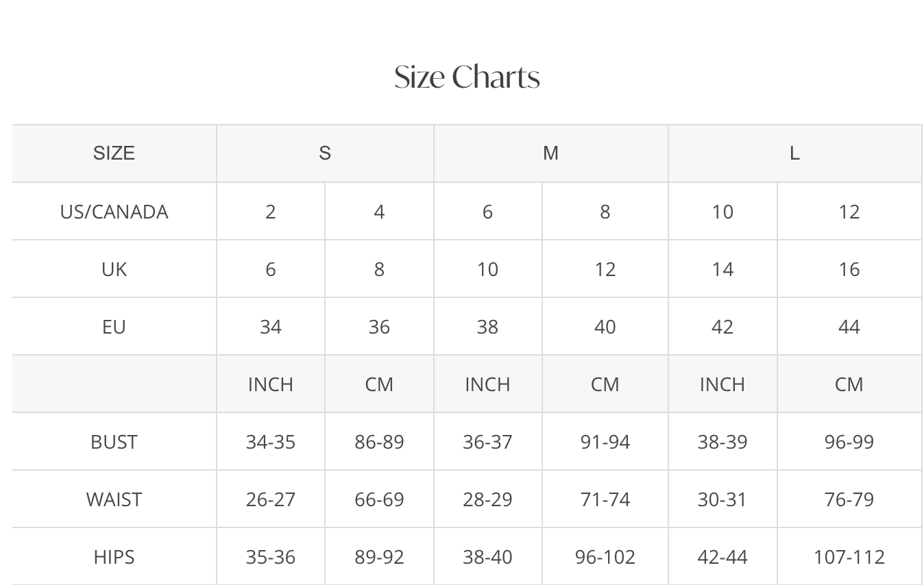Select the bust 34-35 inch cell
The image size is (924, 585).
tap(271, 442)
